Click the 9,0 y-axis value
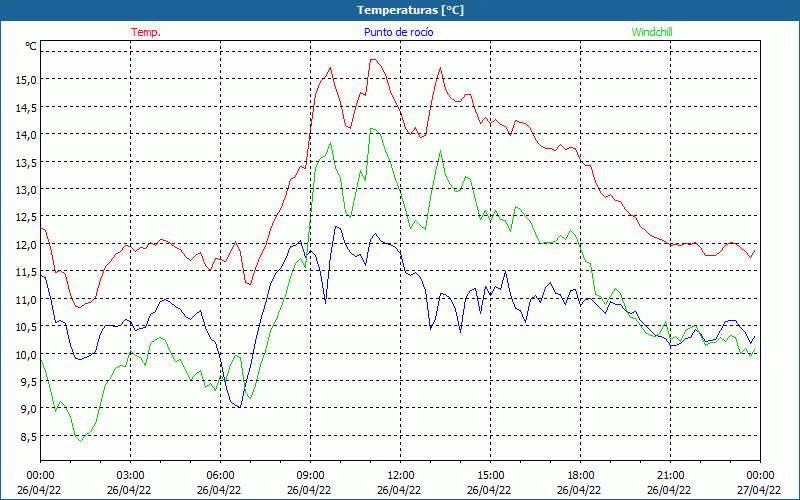 tap(29, 409)
